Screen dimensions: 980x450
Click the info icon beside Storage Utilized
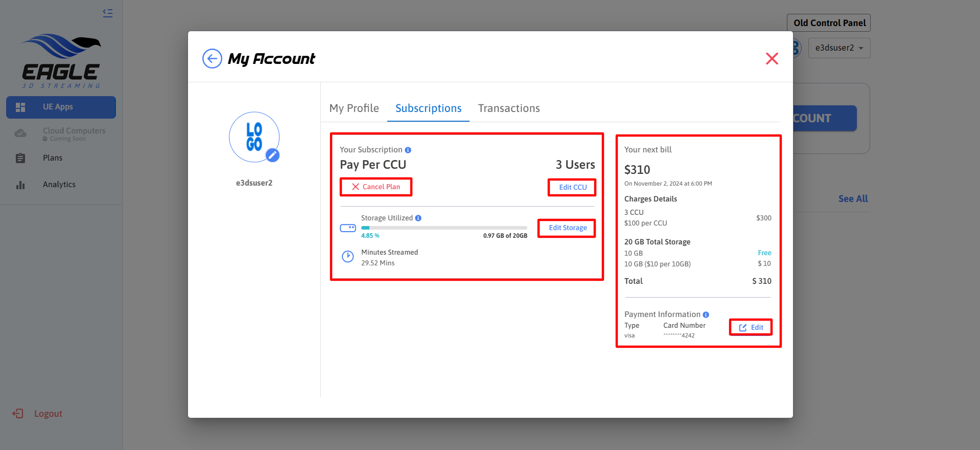(418, 218)
